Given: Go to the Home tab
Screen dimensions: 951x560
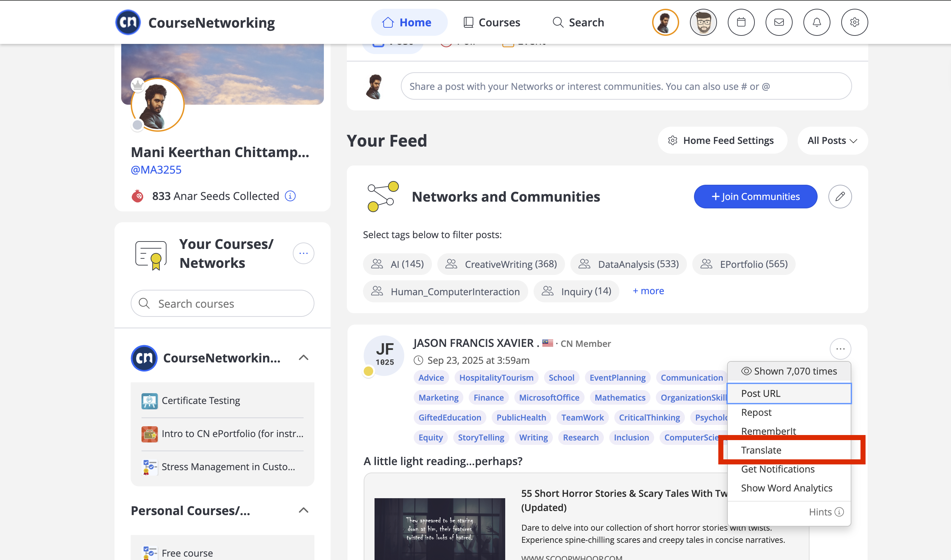Looking at the screenshot, I should (409, 22).
